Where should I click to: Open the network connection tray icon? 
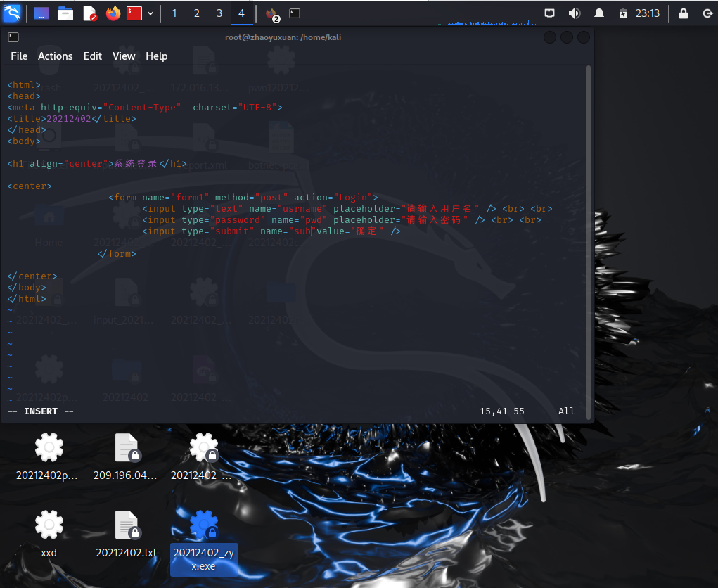549,13
